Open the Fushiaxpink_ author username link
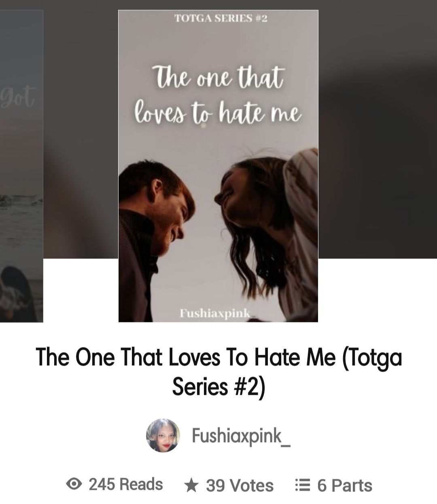The image size is (437, 504). coord(241,436)
